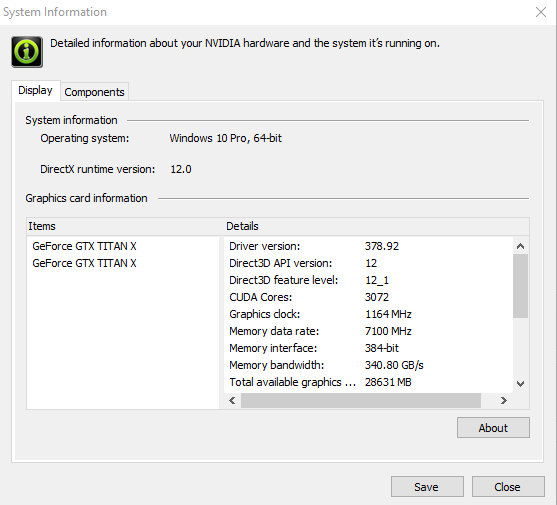Click the horizontal scrollbar thumb

click(x=361, y=401)
